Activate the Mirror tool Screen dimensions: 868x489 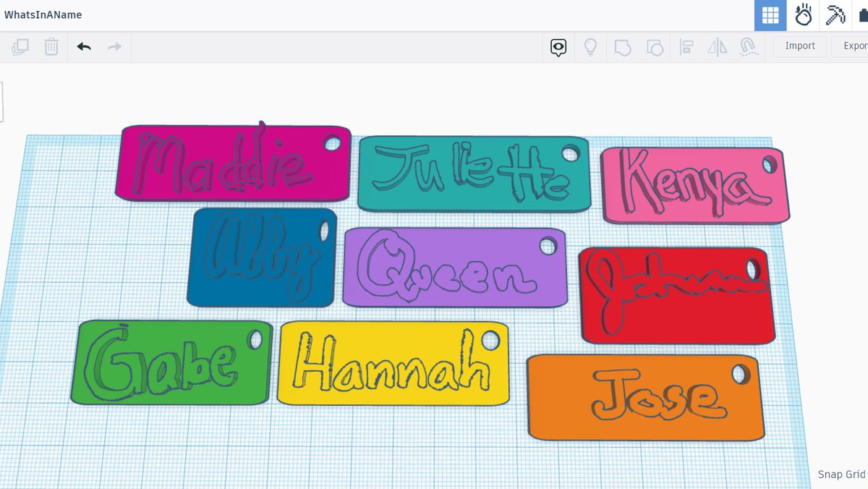click(x=718, y=46)
